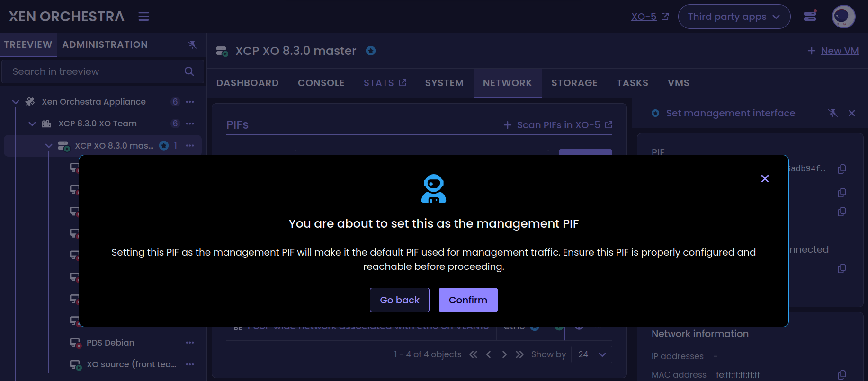Select the Network tab
Screen dimensions: 868x381
pos(508,83)
